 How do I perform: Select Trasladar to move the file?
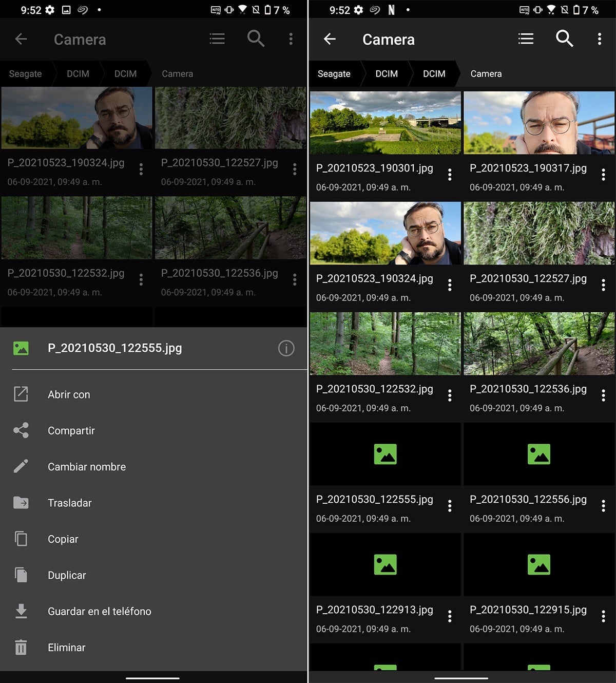coord(70,503)
